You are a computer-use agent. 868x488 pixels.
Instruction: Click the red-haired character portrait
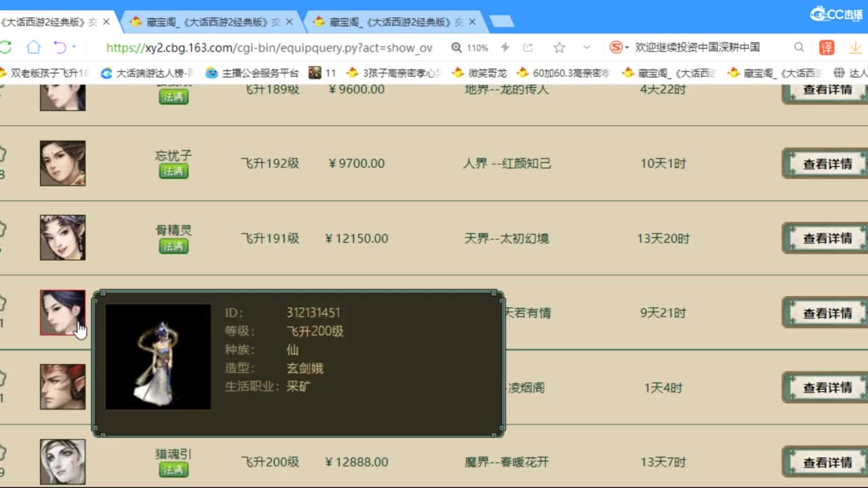coord(62,387)
